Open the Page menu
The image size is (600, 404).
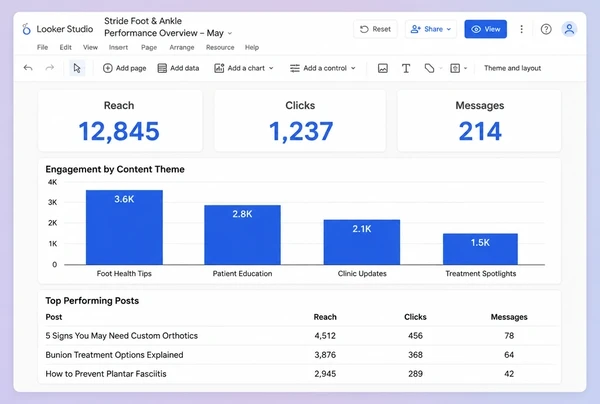pyautogui.click(x=149, y=47)
